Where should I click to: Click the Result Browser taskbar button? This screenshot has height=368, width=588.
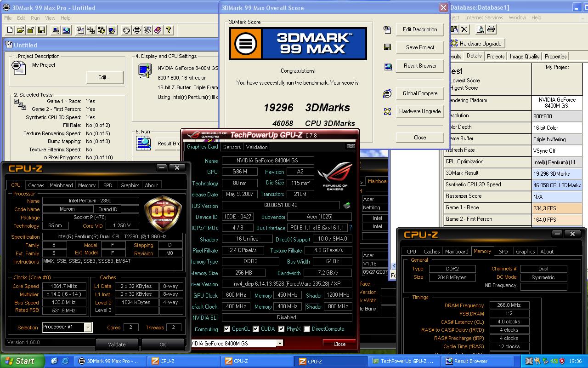tap(478, 361)
